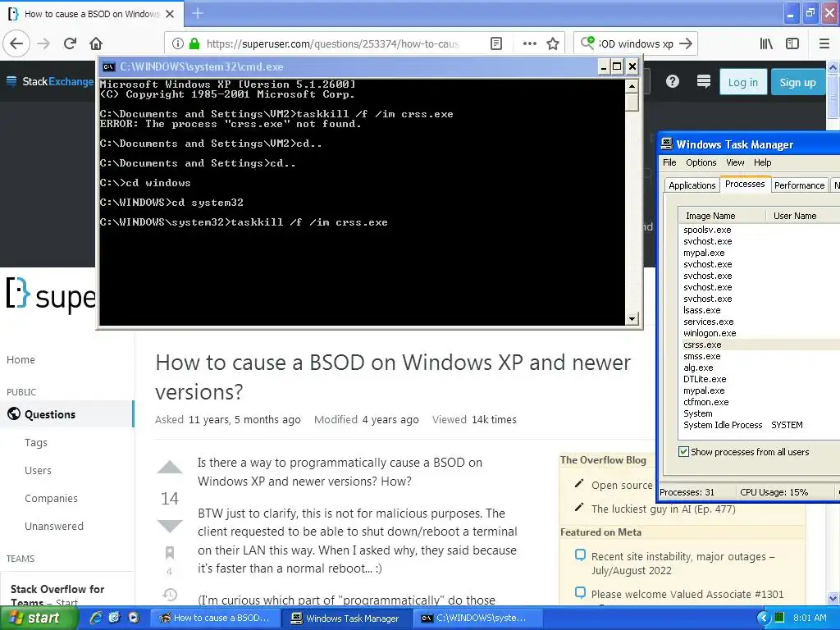Image resolution: width=840 pixels, height=630 pixels.
Task: Switch to Windows Task Manager taskbar button
Action: (x=347, y=619)
